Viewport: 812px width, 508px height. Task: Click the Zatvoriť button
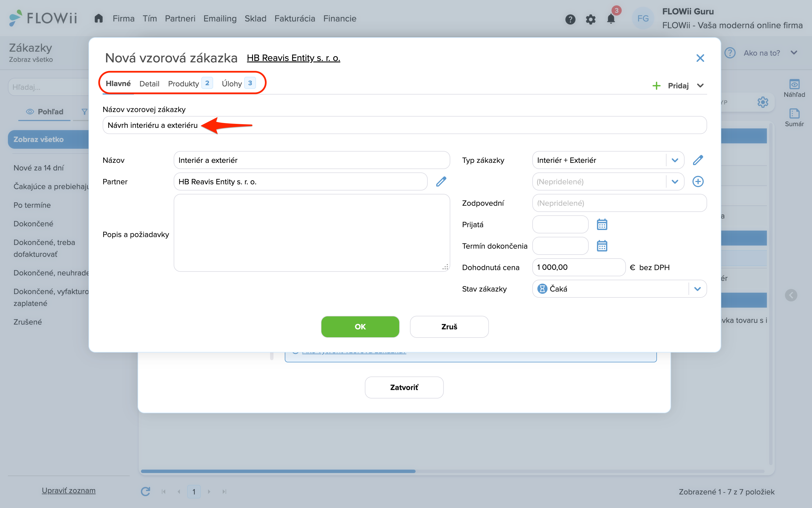404,387
